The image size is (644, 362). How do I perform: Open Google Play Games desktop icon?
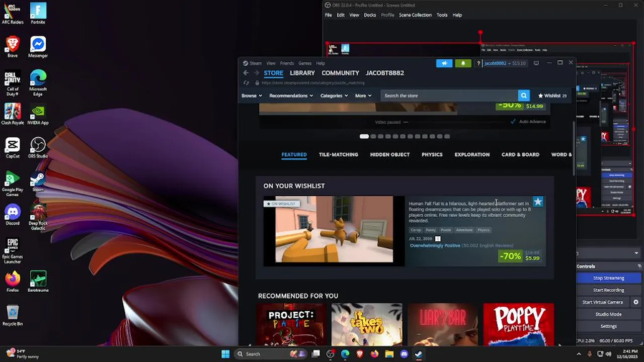[13, 184]
